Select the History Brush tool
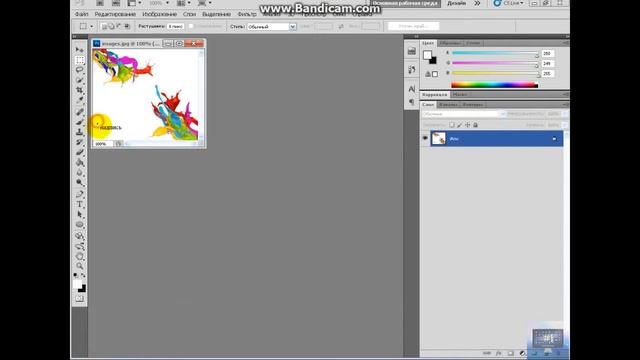 [80, 142]
